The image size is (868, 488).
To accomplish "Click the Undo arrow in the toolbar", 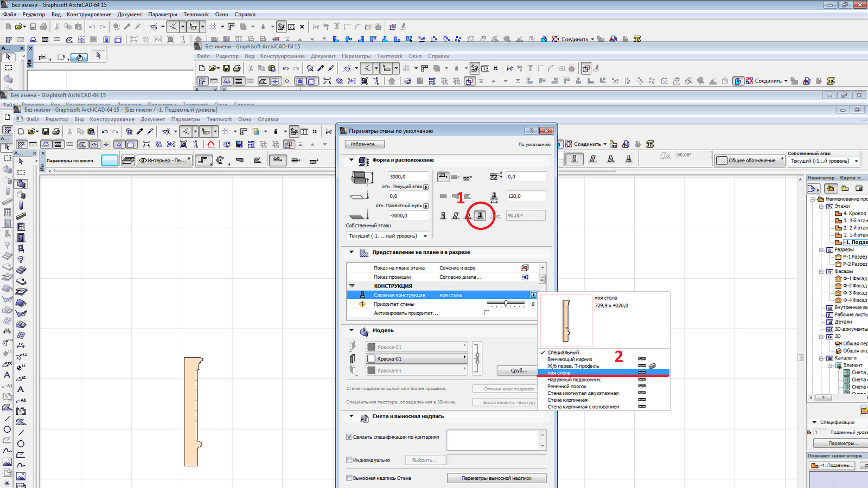I will (105, 131).
